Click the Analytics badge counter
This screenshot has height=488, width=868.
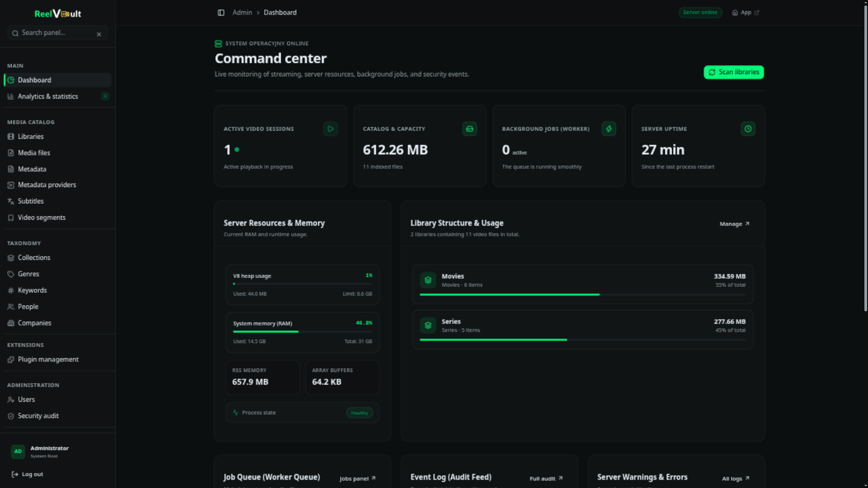click(x=105, y=96)
